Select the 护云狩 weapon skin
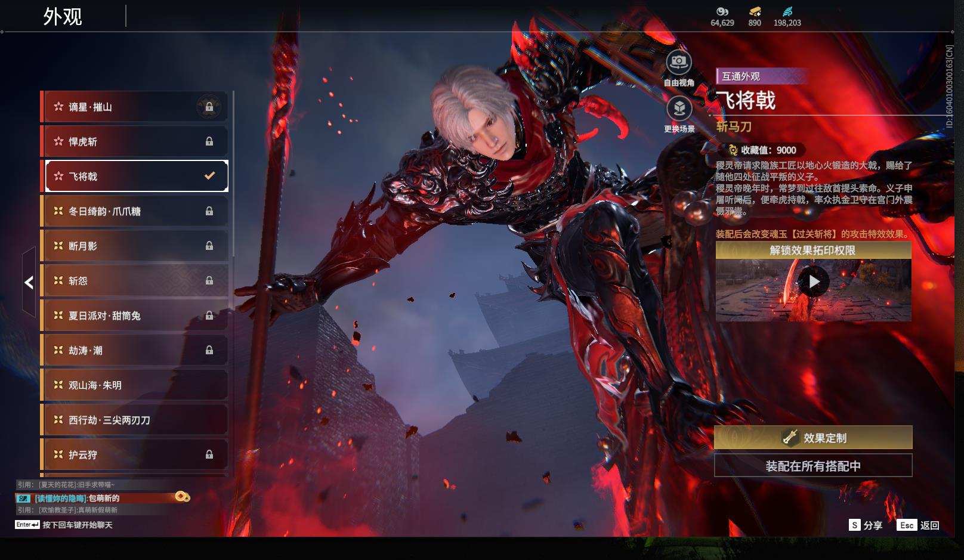Viewport: 964px width, 560px height. tap(135, 454)
